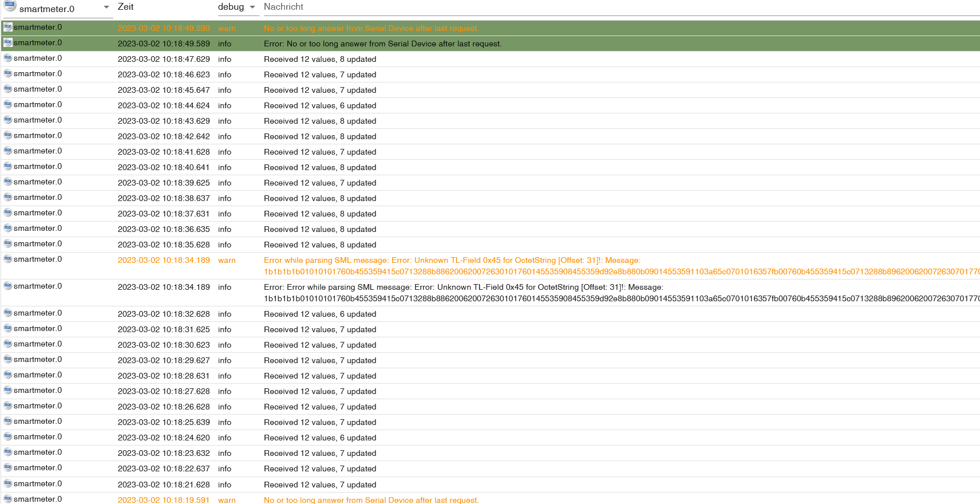Click the message text at 10:18:30.623

click(x=320, y=345)
